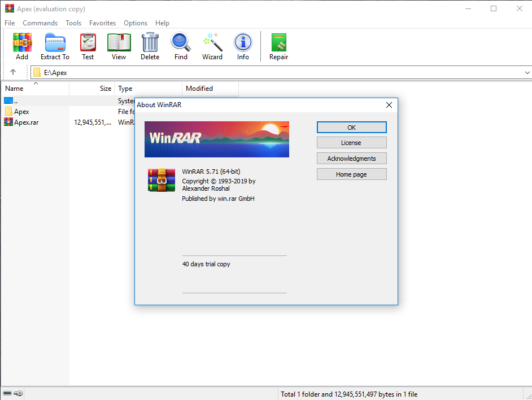Open the Wizard wand toolbar icon
The width and height of the screenshot is (532, 400).
[212, 42]
